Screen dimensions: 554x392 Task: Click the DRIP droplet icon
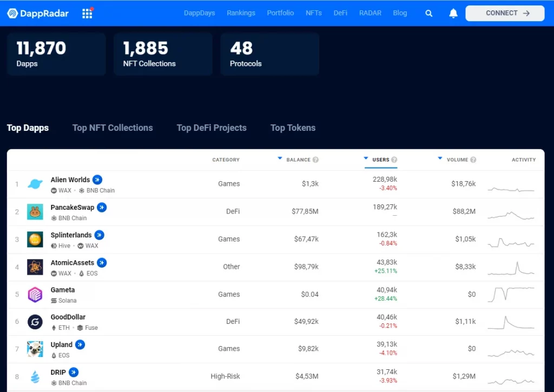(x=35, y=377)
